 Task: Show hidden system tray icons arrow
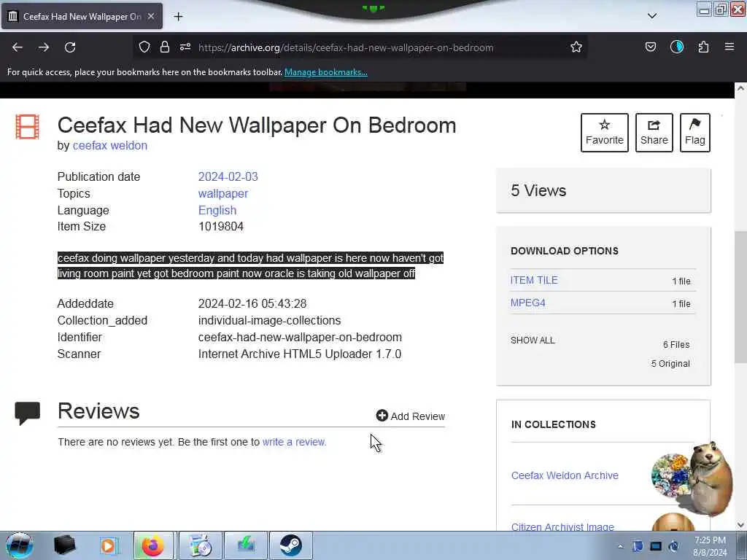coord(620,547)
